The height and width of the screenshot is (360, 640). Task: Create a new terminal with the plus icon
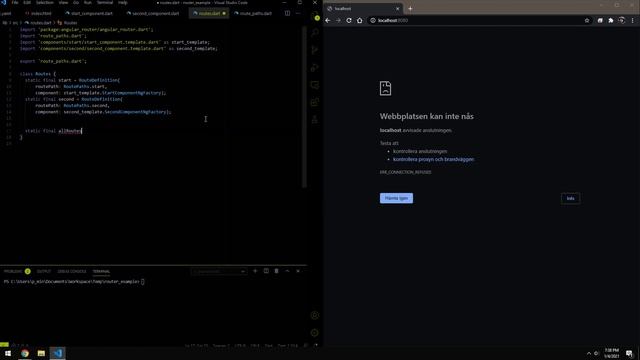tap(255, 271)
